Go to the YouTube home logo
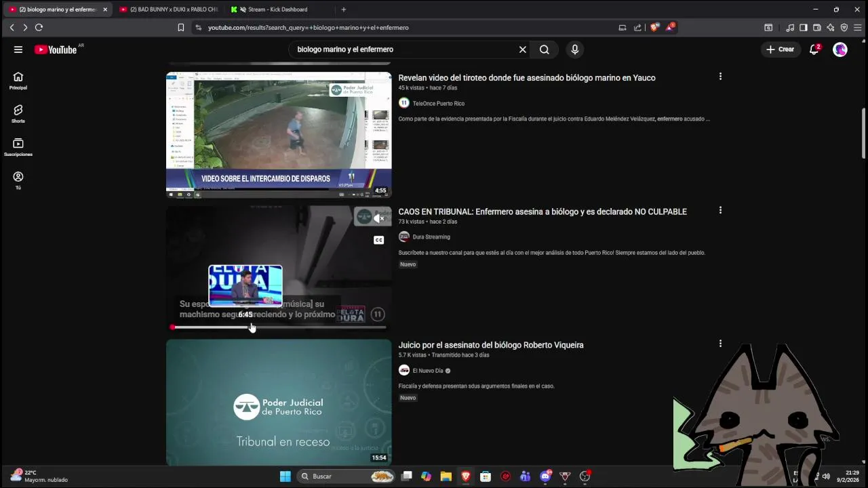Image resolution: width=868 pixels, height=488 pixels. [x=56, y=49]
